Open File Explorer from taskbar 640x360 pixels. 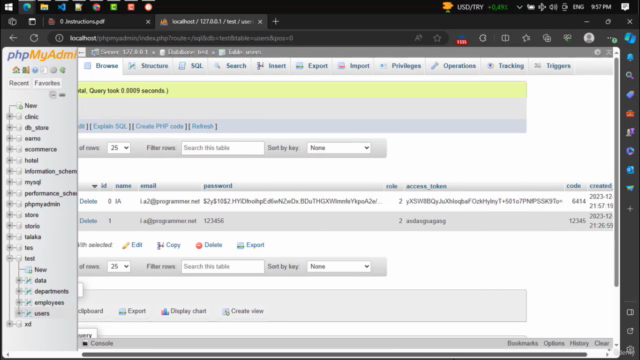click(x=44, y=7)
